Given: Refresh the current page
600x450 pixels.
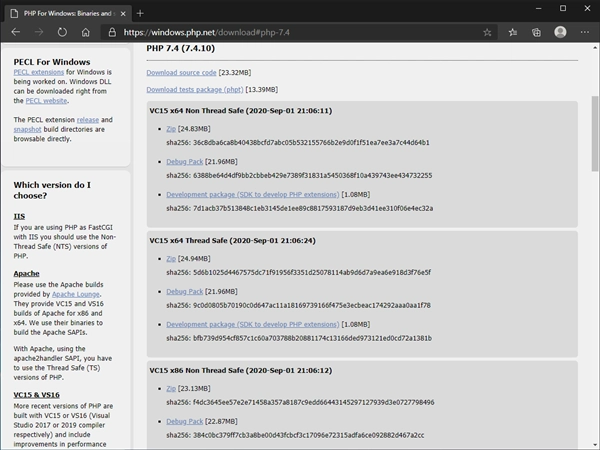Looking at the screenshot, I should 62,32.
